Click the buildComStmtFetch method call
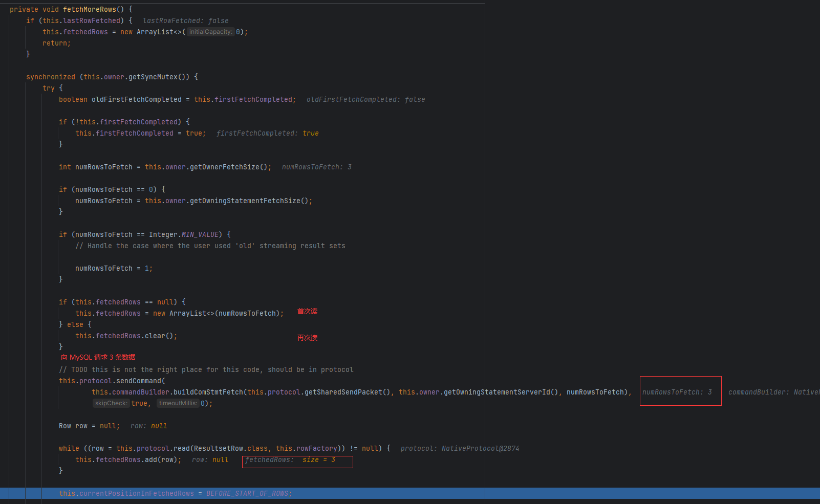The width and height of the screenshot is (820, 504). (x=208, y=392)
